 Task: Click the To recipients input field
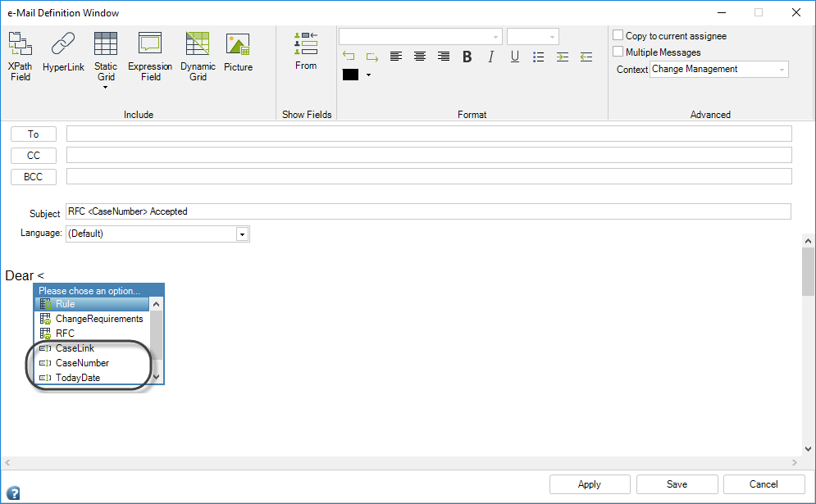(429, 134)
